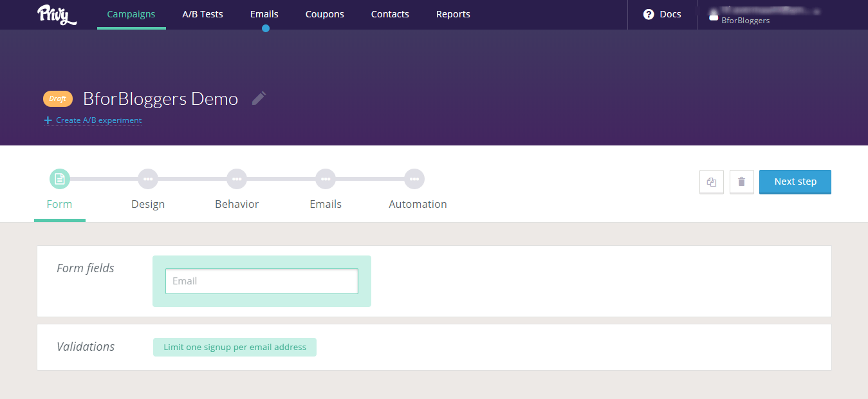Image resolution: width=868 pixels, height=399 pixels.
Task: Select the Design step circle icon
Action: 148,179
